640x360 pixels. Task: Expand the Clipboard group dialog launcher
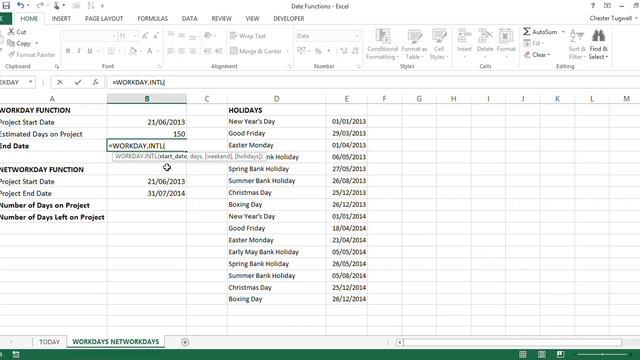57,66
